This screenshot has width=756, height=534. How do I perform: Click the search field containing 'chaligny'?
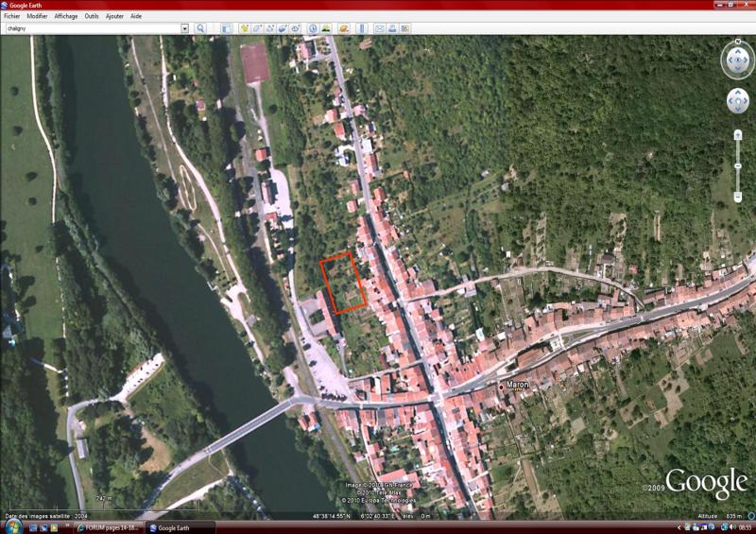tap(93, 28)
